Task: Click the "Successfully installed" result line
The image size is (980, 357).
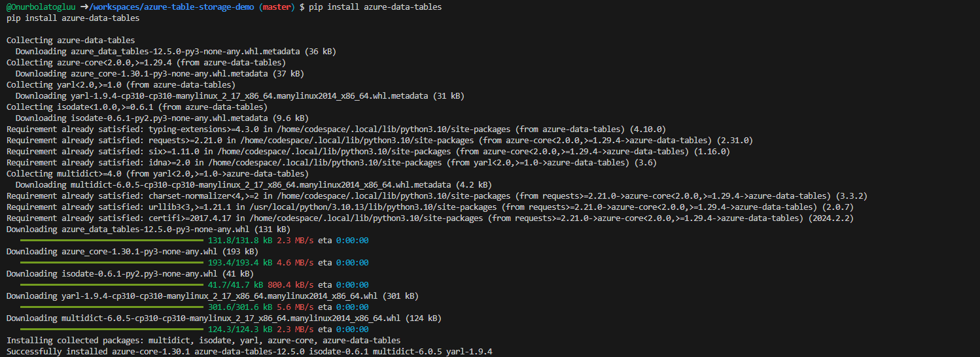Action: coord(249,352)
